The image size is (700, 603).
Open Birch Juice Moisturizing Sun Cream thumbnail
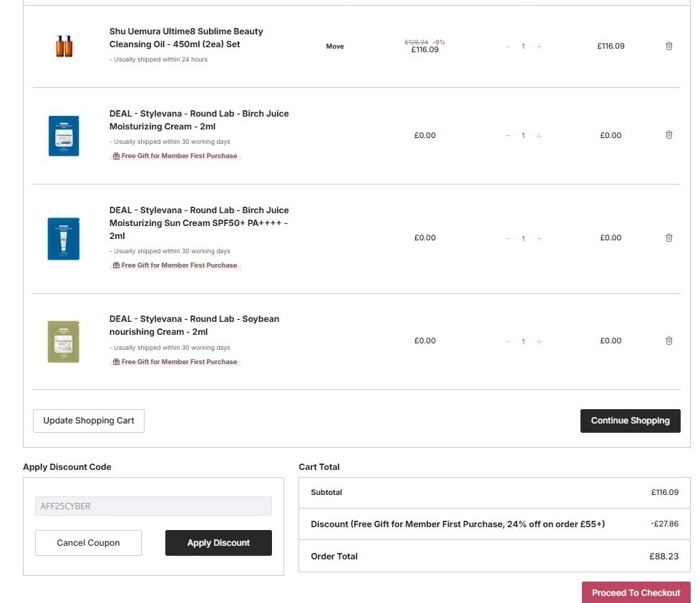[x=64, y=238]
